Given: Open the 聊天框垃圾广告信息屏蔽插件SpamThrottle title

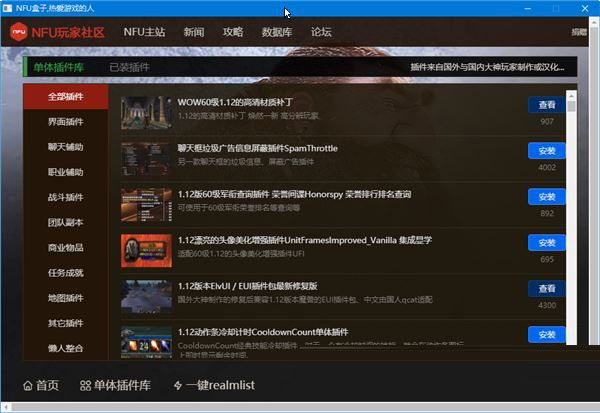Looking at the screenshot, I should [x=258, y=148].
